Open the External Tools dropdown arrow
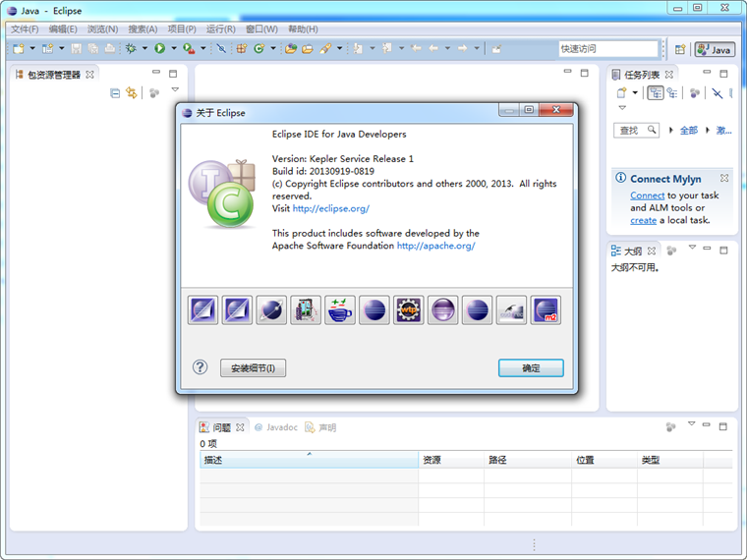This screenshot has height=560, width=747. 202,48
